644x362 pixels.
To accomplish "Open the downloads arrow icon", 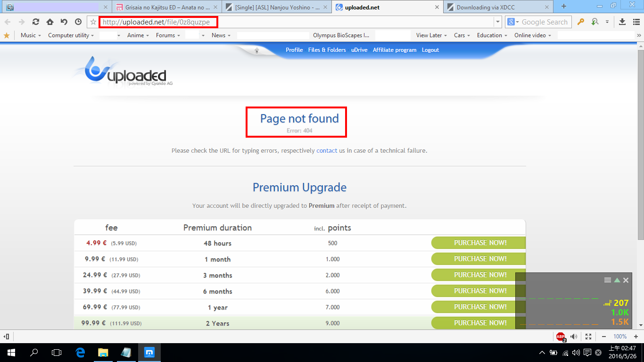I will pos(622,22).
